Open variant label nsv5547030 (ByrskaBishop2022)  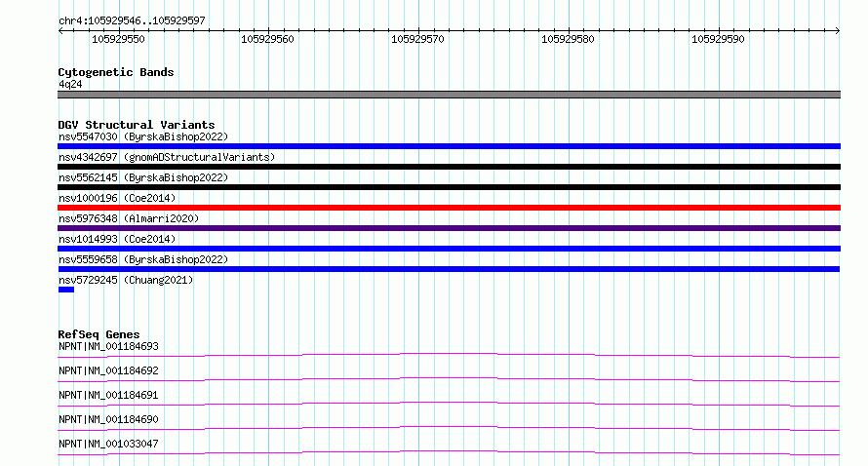click(x=143, y=136)
